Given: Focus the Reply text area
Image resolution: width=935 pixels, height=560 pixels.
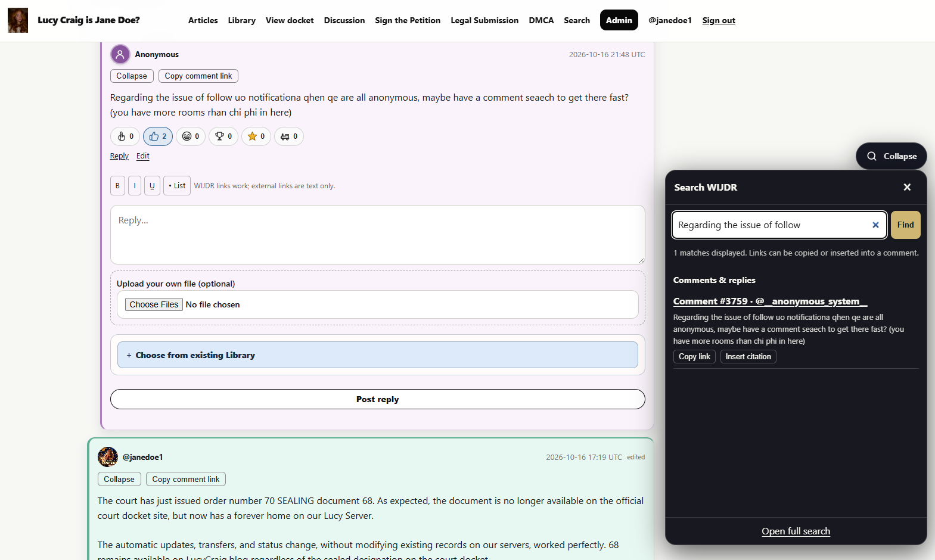Looking at the screenshot, I should [x=378, y=235].
